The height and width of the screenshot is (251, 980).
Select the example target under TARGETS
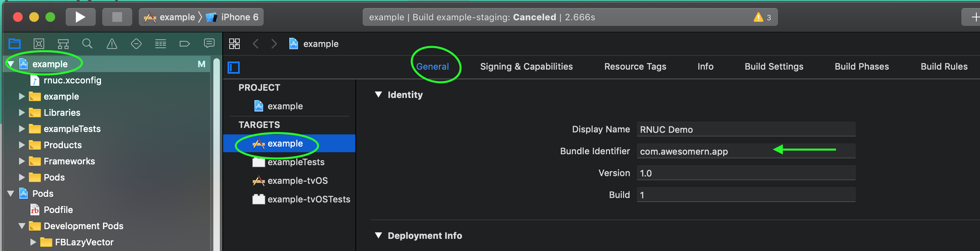pyautogui.click(x=289, y=143)
